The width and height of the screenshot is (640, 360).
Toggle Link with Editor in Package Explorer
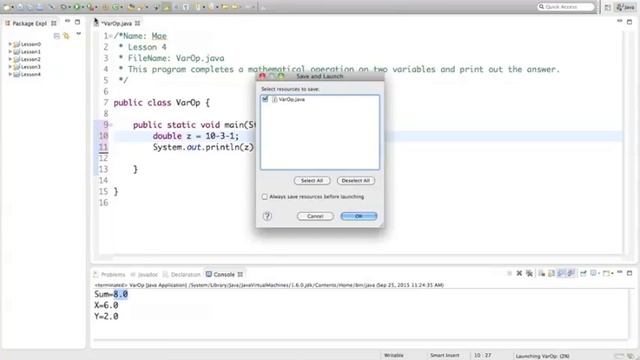[66, 36]
